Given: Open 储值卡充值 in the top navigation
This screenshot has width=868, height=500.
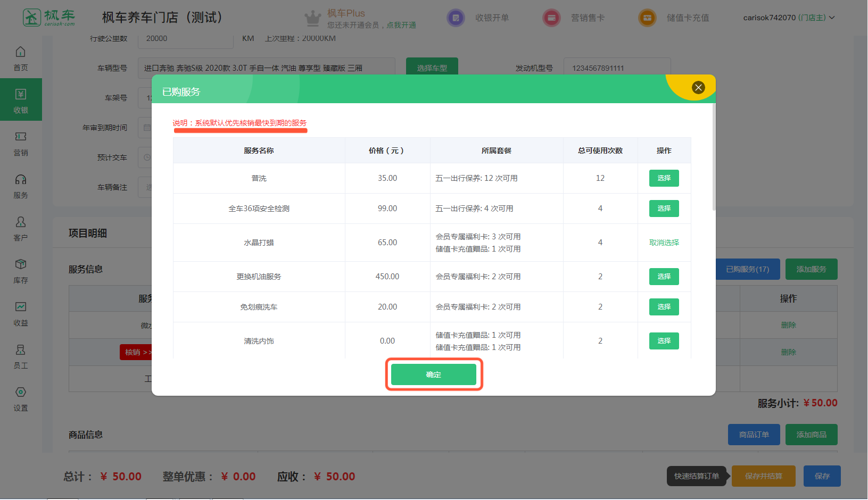Looking at the screenshot, I should point(688,18).
